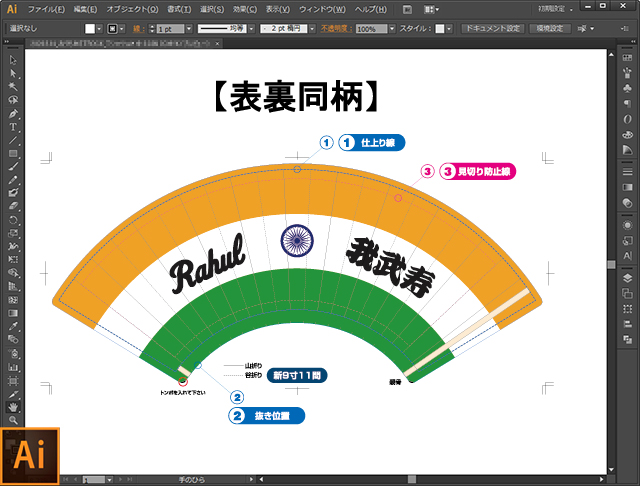
Task: Open the 編集(E) menu
Action: pyautogui.click(x=85, y=9)
